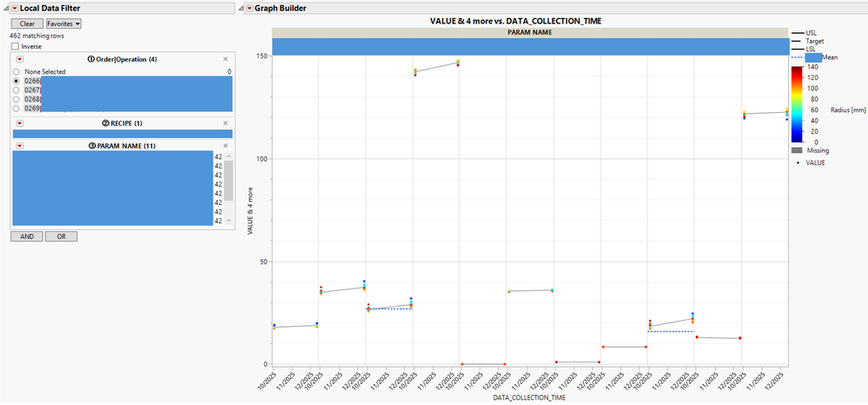Click the Target legend entry
Viewport: 868px width, 405px height.
pyautogui.click(x=807, y=41)
